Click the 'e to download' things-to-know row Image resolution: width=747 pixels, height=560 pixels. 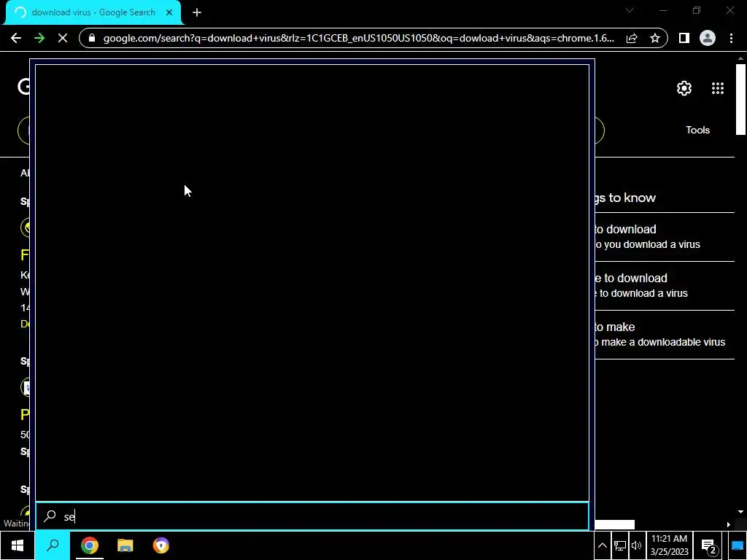[x=665, y=285]
